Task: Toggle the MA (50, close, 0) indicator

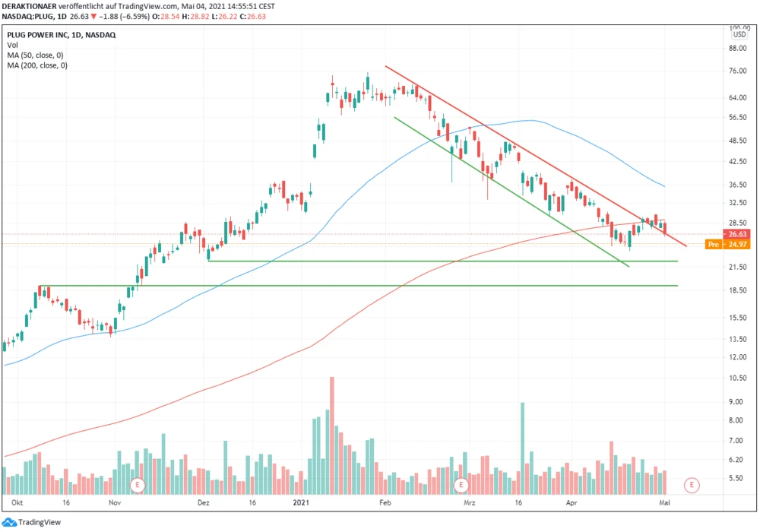Action: pyautogui.click(x=36, y=55)
